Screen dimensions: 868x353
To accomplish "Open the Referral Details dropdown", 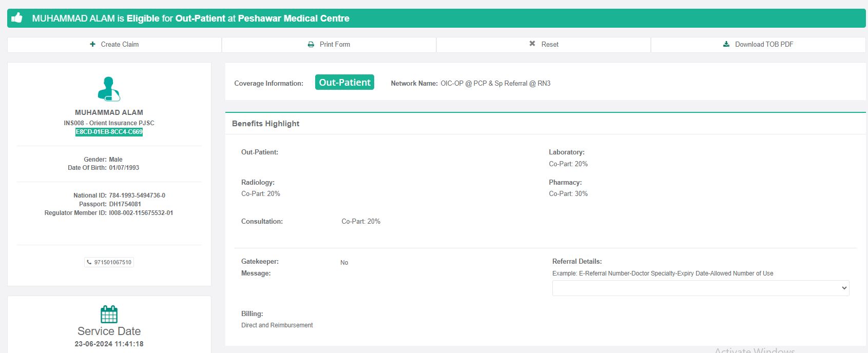I will click(700, 288).
